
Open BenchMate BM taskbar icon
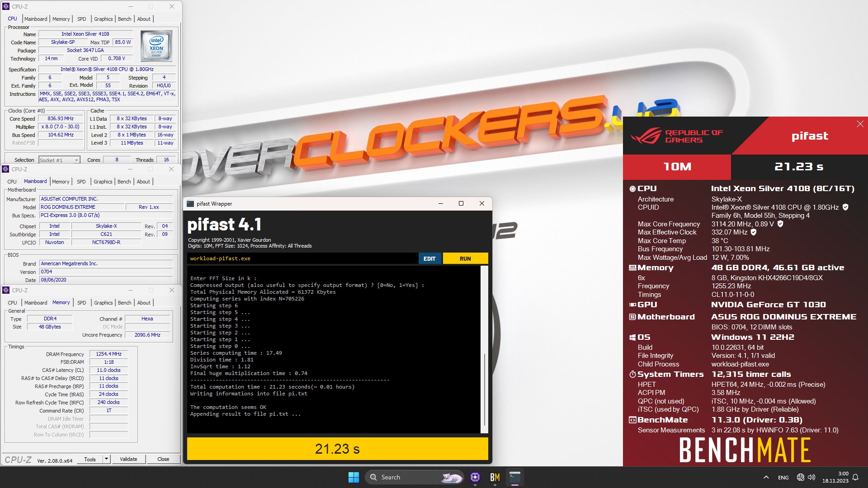(x=495, y=477)
